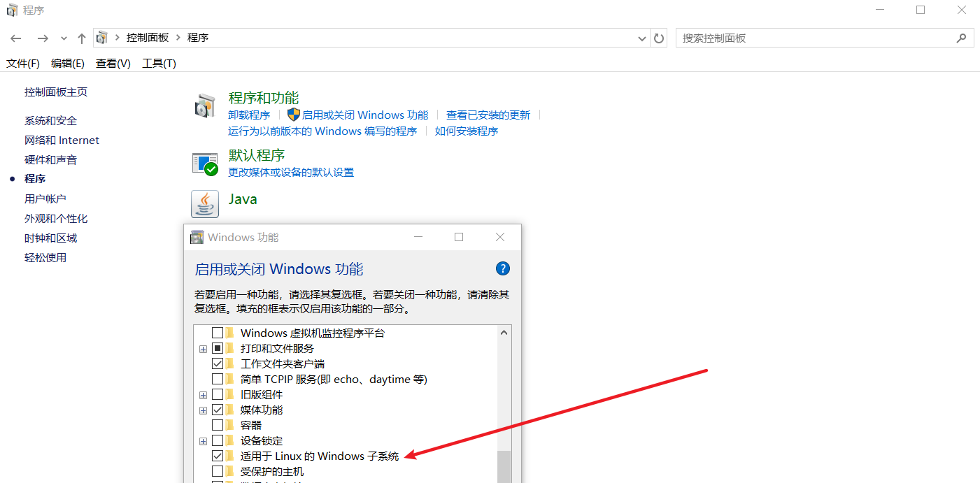This screenshot has width=980, height=483.
Task: Minimize the Windows 功能 dialog
Action: tap(418, 238)
